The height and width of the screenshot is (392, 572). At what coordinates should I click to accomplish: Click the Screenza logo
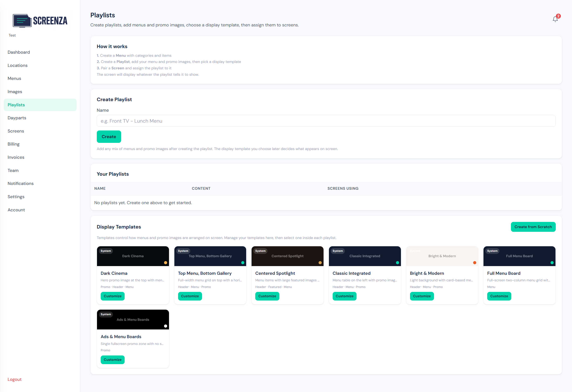pos(40,21)
